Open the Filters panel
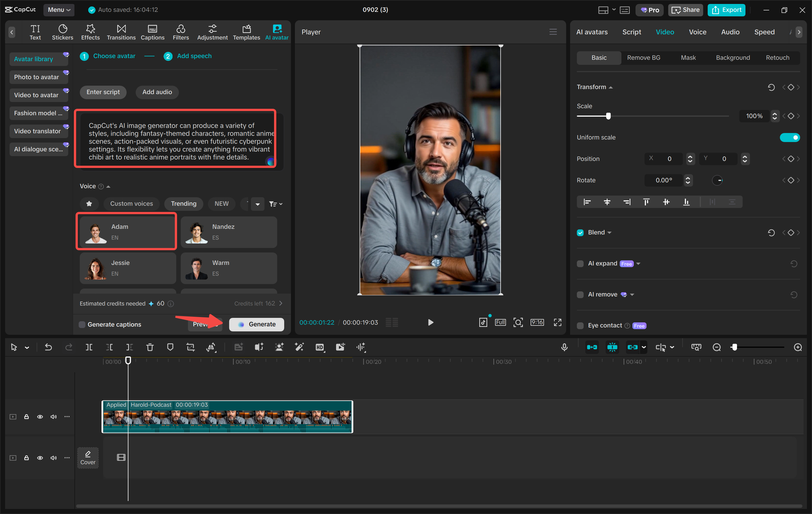 pyautogui.click(x=181, y=32)
